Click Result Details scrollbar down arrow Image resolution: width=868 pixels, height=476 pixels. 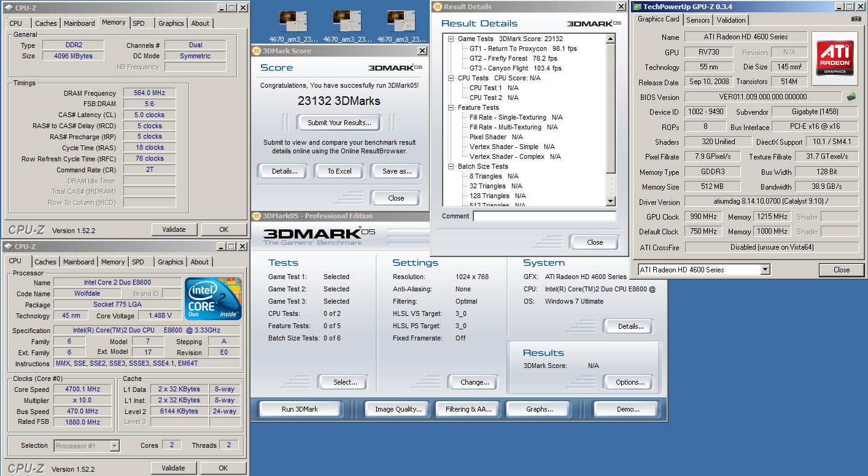[x=610, y=201]
